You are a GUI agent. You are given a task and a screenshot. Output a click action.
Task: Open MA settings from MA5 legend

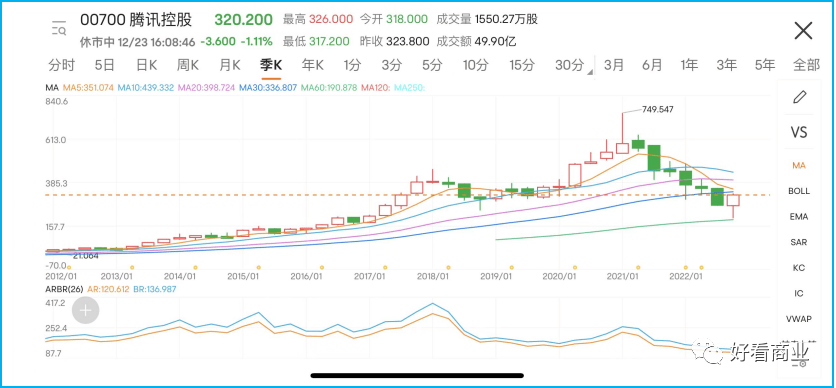click(88, 87)
